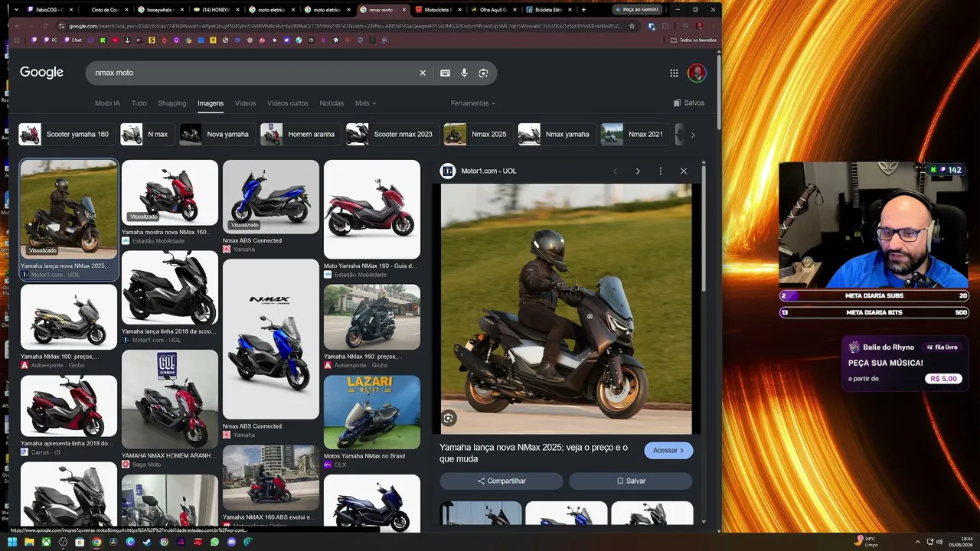Open the on-screen keyboard input tool

tap(445, 73)
